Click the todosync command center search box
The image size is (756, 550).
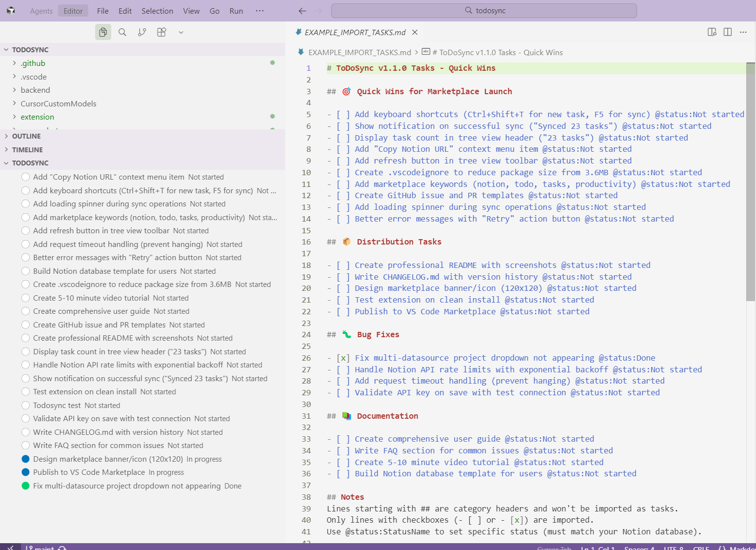coord(484,11)
